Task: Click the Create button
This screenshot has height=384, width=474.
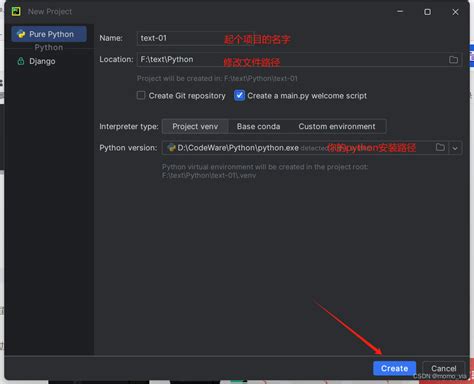Action: [394, 368]
